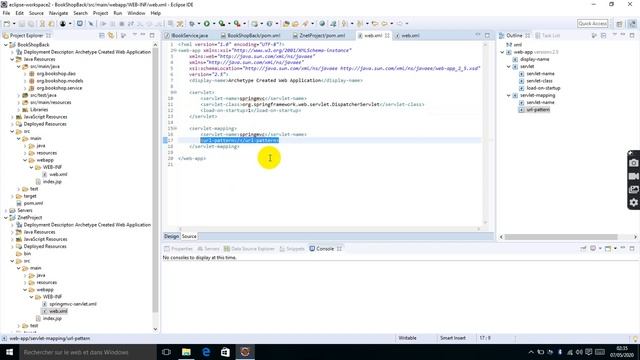Select BookShopBack pom.xml in tree
This screenshot has width=640, height=360.
pos(33,203)
